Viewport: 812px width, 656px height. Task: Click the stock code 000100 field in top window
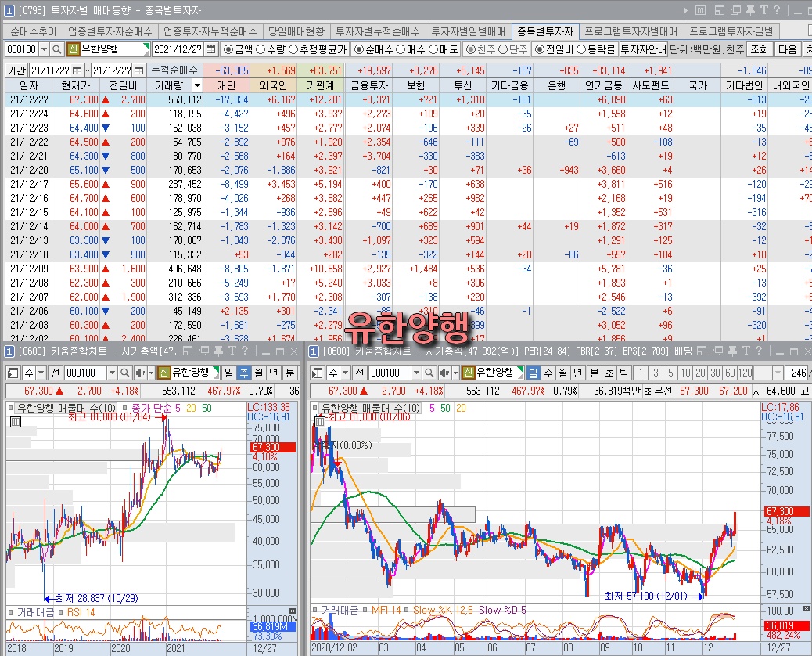pos(22,50)
